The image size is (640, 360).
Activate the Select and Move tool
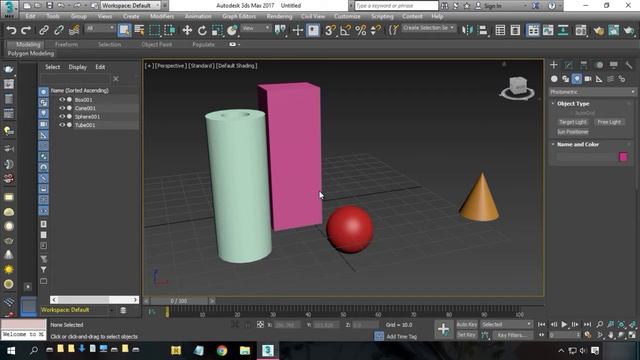tap(187, 30)
